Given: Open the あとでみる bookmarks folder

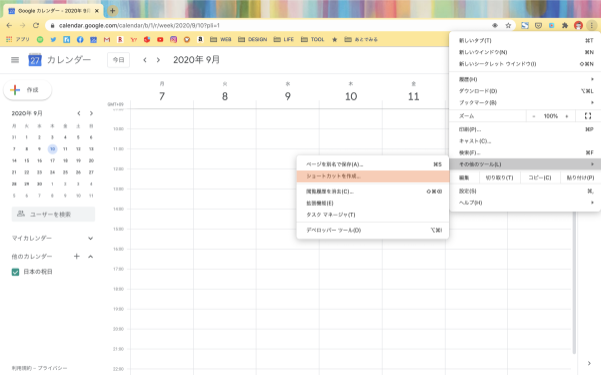Looking at the screenshot, I should click(x=361, y=39).
